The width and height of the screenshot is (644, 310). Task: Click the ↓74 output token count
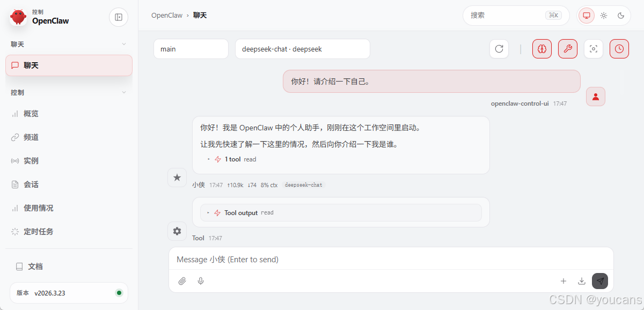pos(252,185)
